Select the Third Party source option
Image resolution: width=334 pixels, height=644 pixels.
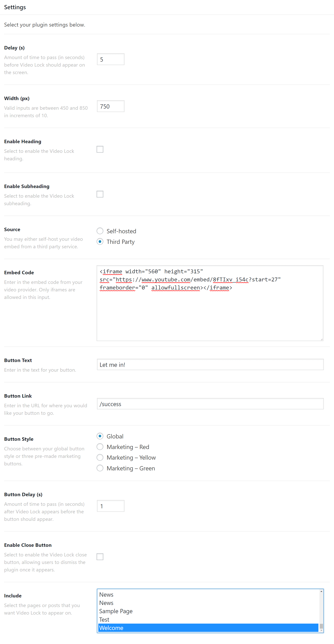click(100, 242)
